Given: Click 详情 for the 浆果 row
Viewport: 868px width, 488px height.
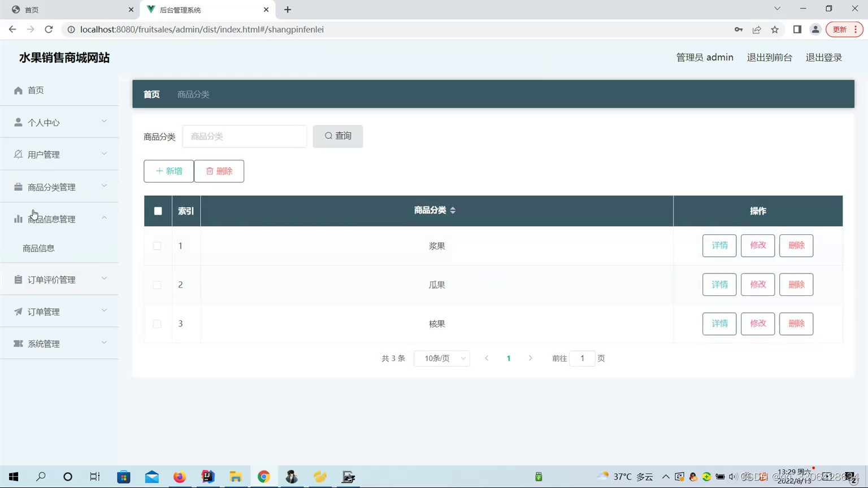Looking at the screenshot, I should point(719,246).
